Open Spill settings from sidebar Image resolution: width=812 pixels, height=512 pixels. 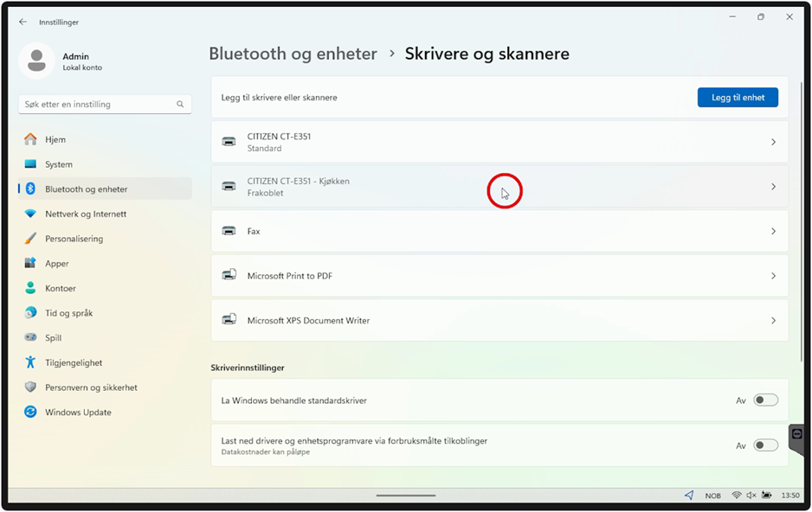click(105, 337)
